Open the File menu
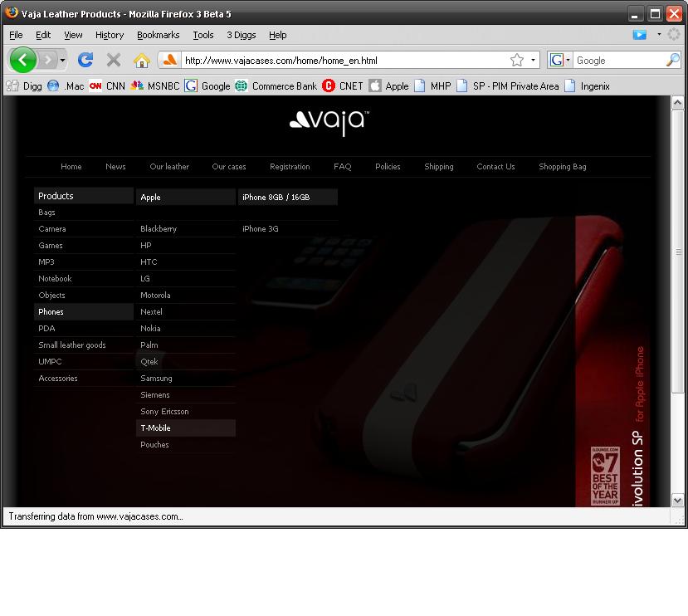 click(16, 35)
